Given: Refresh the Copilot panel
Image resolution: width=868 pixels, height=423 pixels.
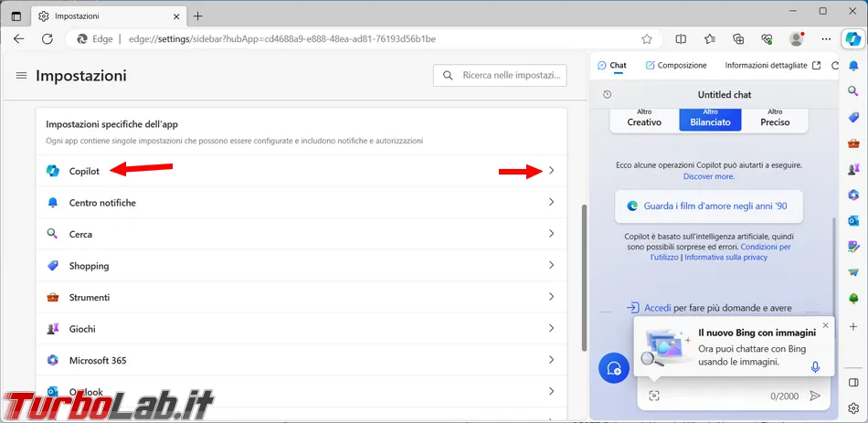Looking at the screenshot, I should tap(835, 66).
